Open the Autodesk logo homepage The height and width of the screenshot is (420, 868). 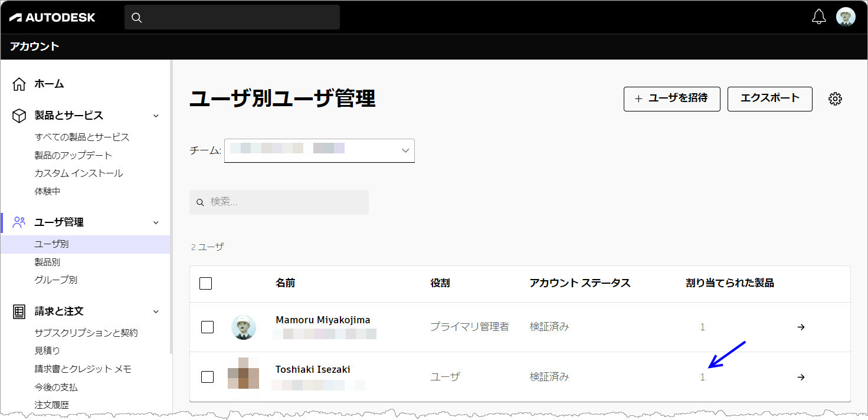pos(51,17)
